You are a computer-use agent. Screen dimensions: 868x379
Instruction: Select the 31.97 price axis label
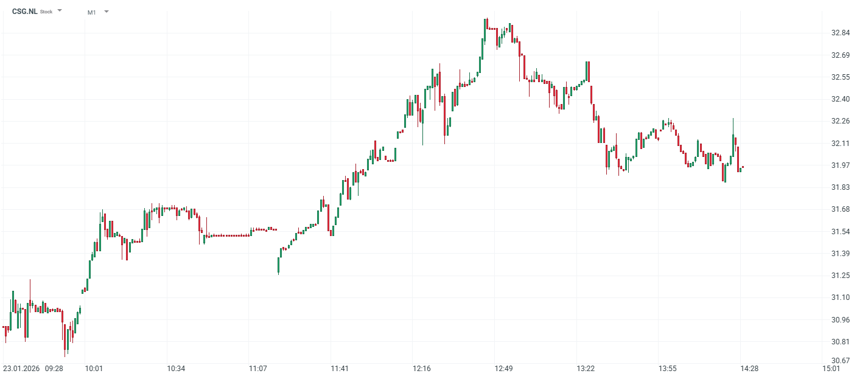[x=841, y=165]
